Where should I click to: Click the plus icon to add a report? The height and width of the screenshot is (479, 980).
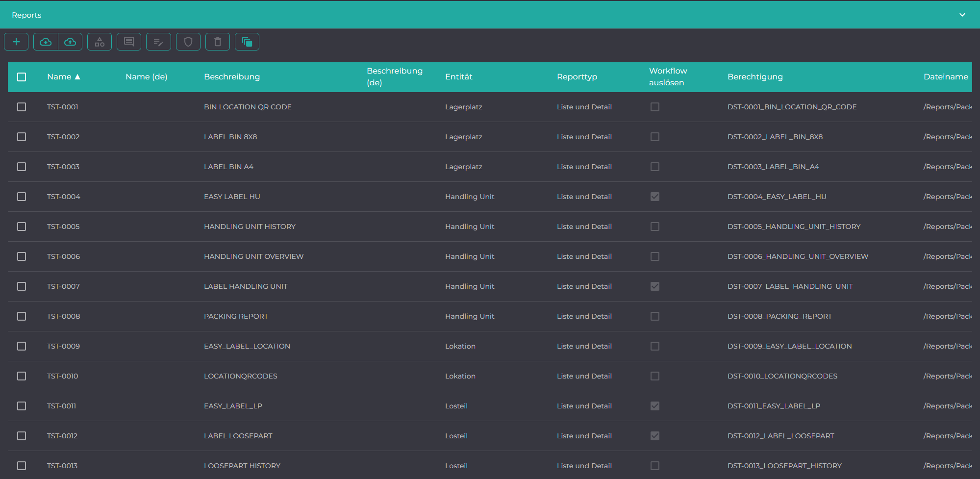[x=16, y=42]
